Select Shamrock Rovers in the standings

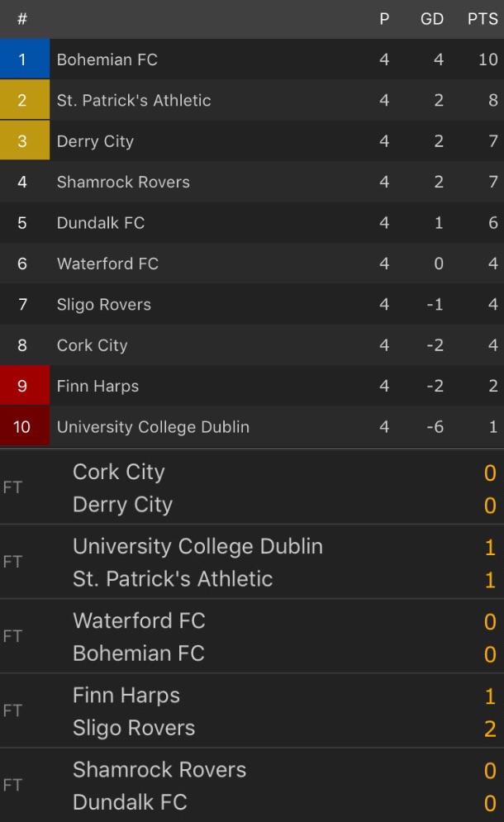click(x=122, y=182)
